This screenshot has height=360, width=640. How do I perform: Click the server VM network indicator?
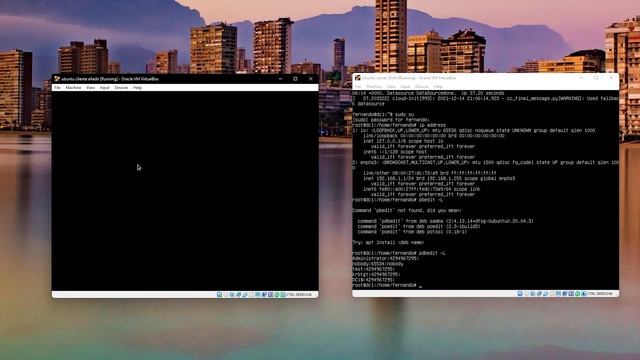[539, 293]
